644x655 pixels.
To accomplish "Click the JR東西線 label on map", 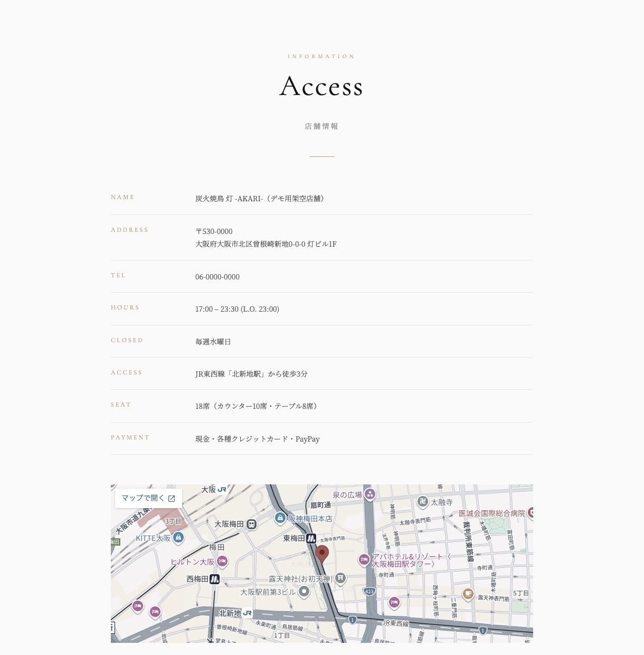I will click(x=396, y=623).
